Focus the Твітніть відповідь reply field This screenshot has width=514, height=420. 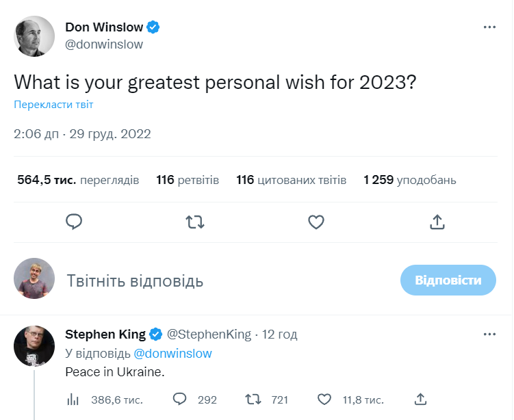205,280
